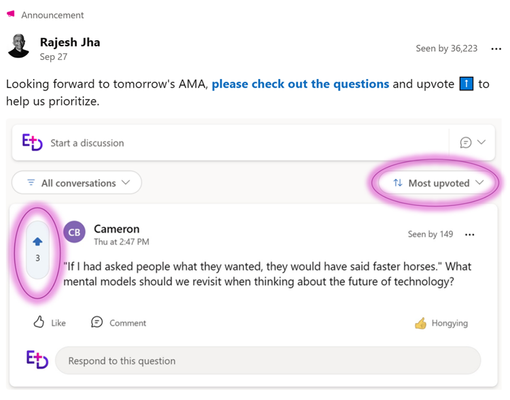Click the pink Announcement megaphone icon

(x=11, y=14)
